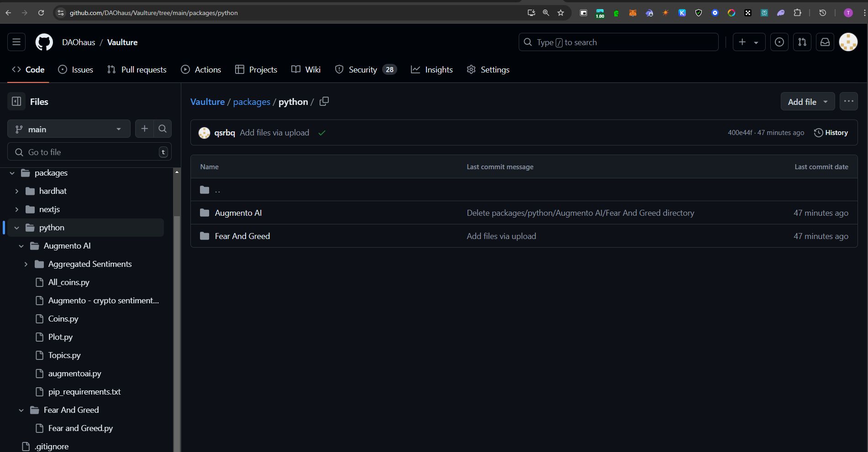868x452 pixels.
Task: Open the Add file dropdown
Action: pyautogui.click(x=808, y=101)
